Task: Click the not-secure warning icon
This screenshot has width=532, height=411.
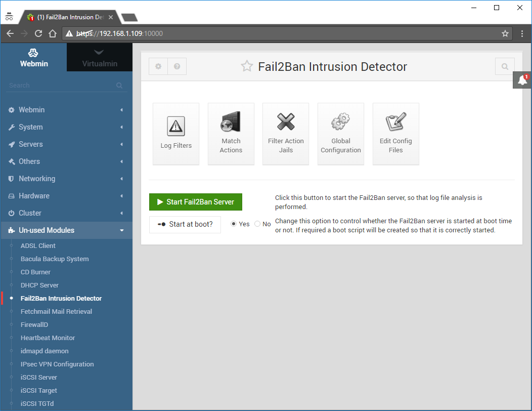Action: tap(69, 33)
